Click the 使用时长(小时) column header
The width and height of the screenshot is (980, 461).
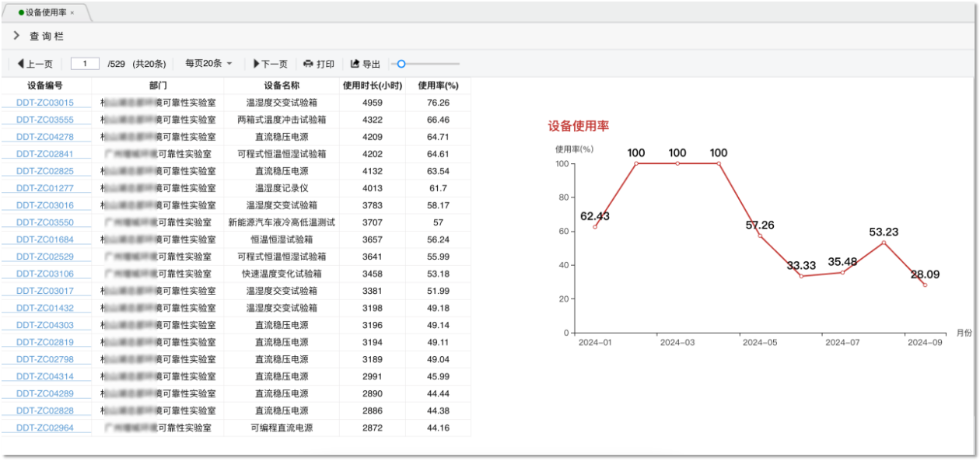pyautogui.click(x=373, y=86)
